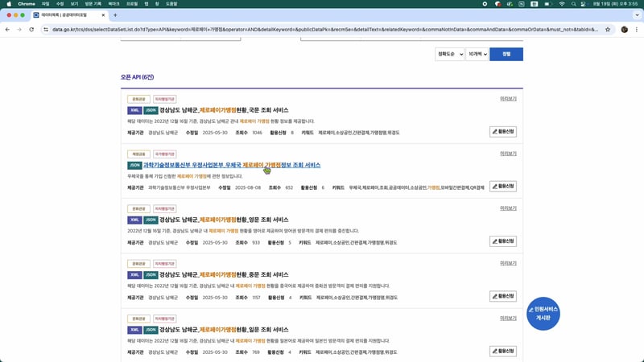This screenshot has height=362, width=644.
Task: Open the 민원서비스 게시판 floating button
Action: click(x=543, y=314)
